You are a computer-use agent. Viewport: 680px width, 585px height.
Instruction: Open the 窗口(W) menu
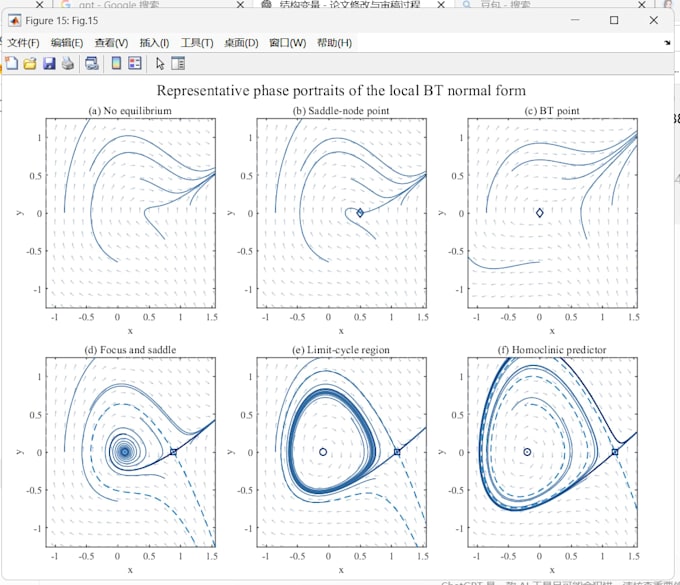tap(288, 43)
